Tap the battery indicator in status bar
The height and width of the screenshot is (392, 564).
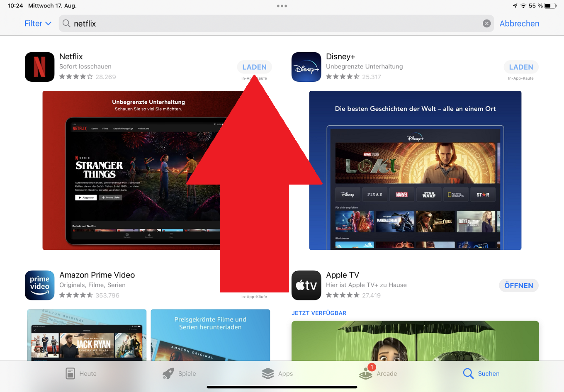pos(550,6)
